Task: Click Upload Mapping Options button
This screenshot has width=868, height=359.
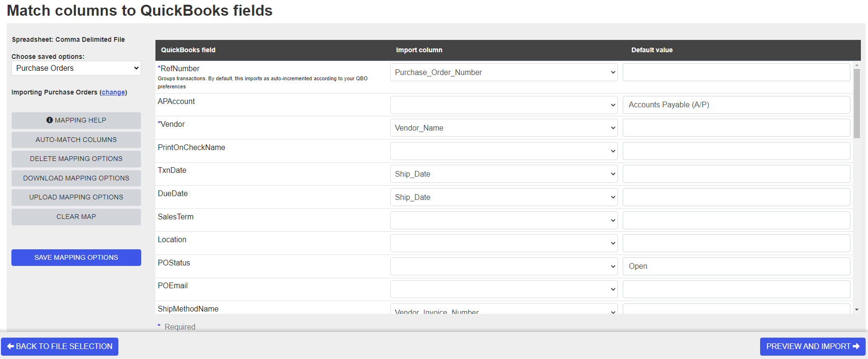Action: [76, 197]
